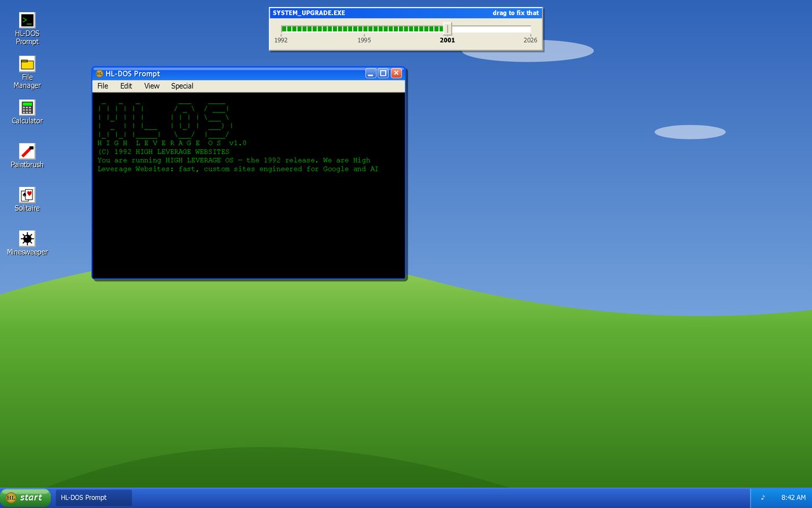
Task: Click the 1995 label on the upgrade slider
Action: coord(364,40)
